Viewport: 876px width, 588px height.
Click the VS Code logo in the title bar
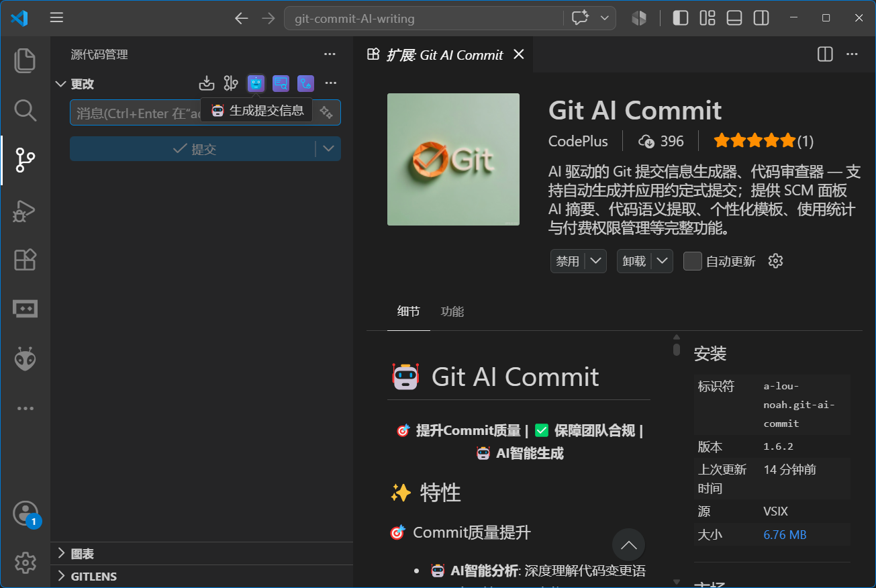click(19, 18)
